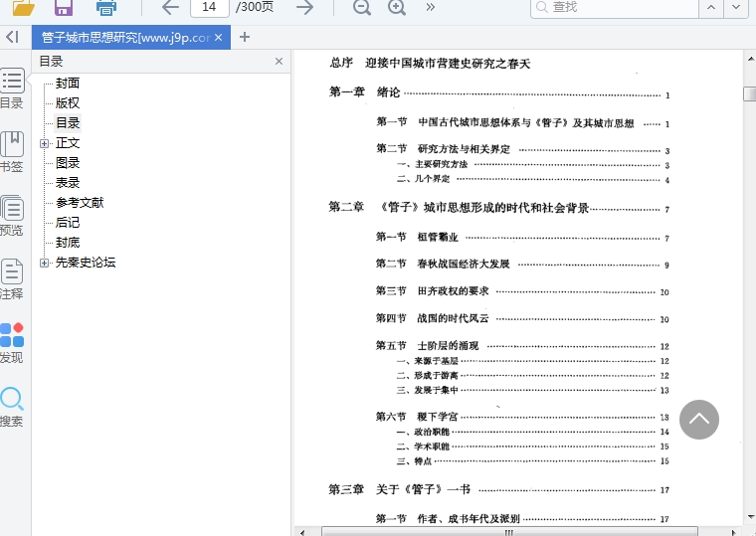This screenshot has height=536, width=756.
Task: Click the 第三章 关于《管子》一书 heading
Action: pos(499,489)
